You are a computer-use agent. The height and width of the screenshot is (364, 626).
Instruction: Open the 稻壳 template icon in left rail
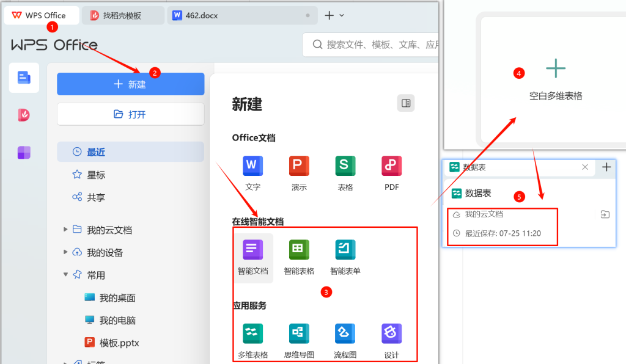[x=24, y=115]
